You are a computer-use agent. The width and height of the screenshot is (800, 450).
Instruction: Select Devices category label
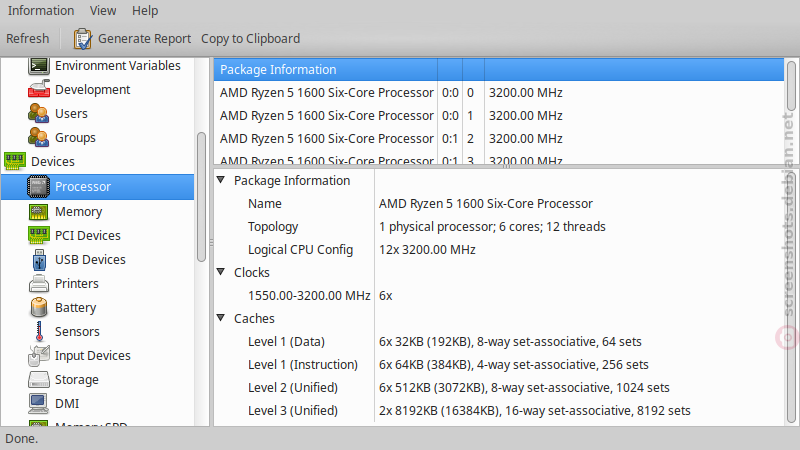pos(53,162)
